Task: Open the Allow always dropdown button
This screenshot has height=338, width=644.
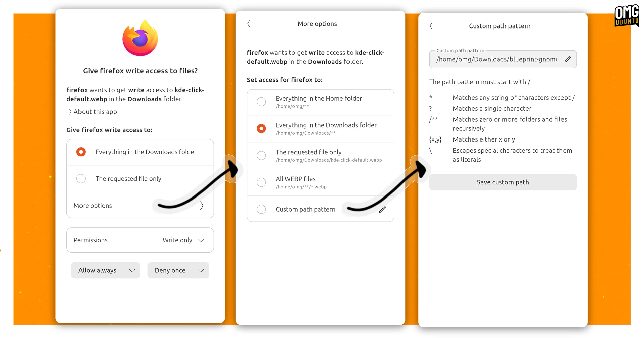Action: pos(105,270)
